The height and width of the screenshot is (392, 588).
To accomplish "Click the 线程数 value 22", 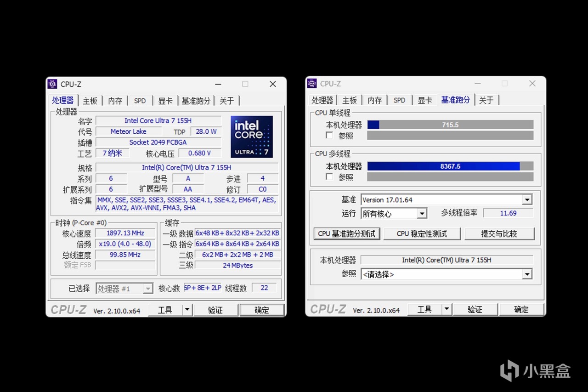I will (264, 288).
